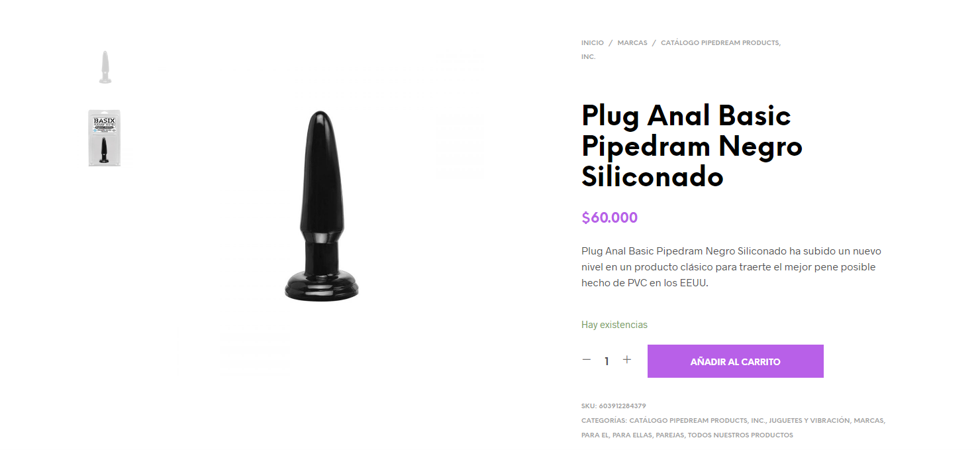This screenshot has height=450, width=980.
Task: Click the quantity input field
Action: tap(607, 361)
